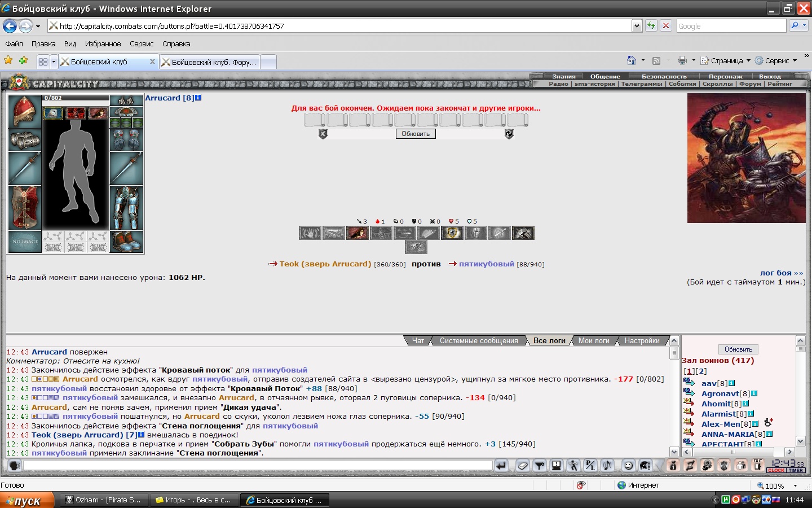Open the Файл menu
The height and width of the screenshot is (508, 812).
14,43
